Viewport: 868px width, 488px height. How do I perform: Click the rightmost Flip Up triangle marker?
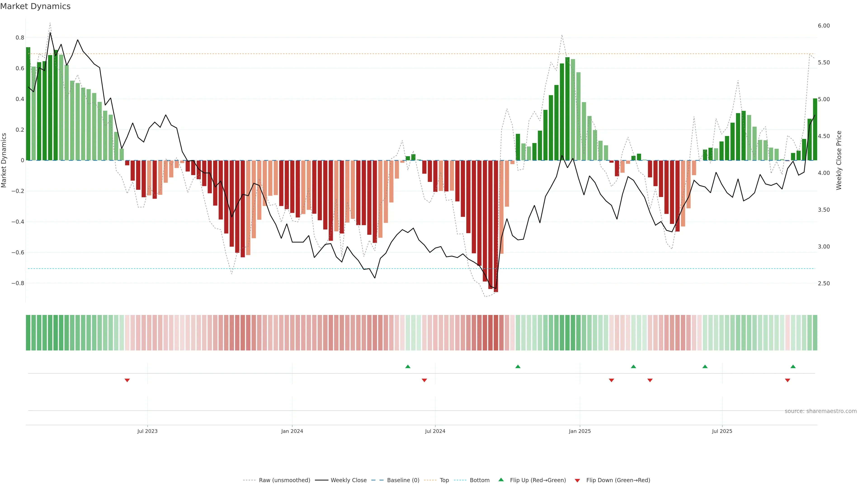793,366
